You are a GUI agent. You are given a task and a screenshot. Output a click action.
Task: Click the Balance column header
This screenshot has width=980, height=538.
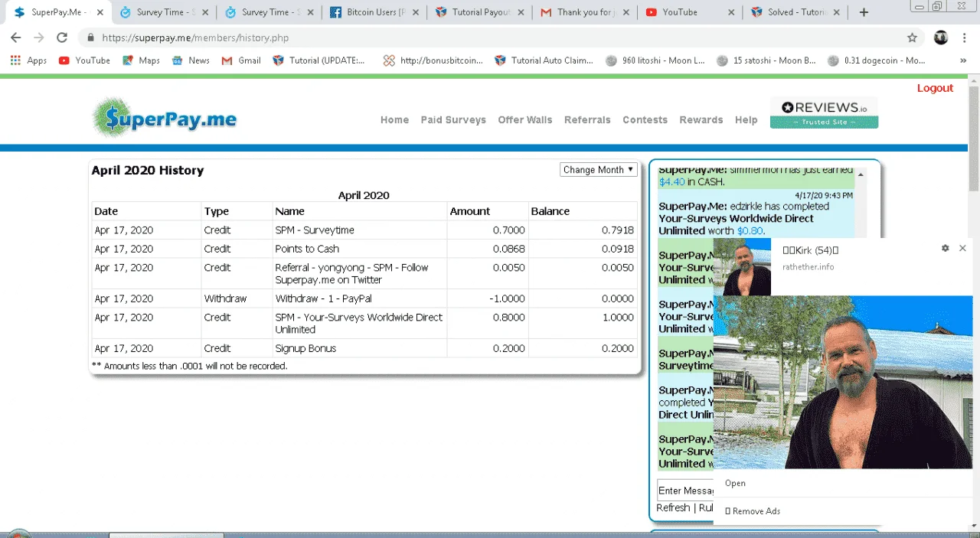550,211
